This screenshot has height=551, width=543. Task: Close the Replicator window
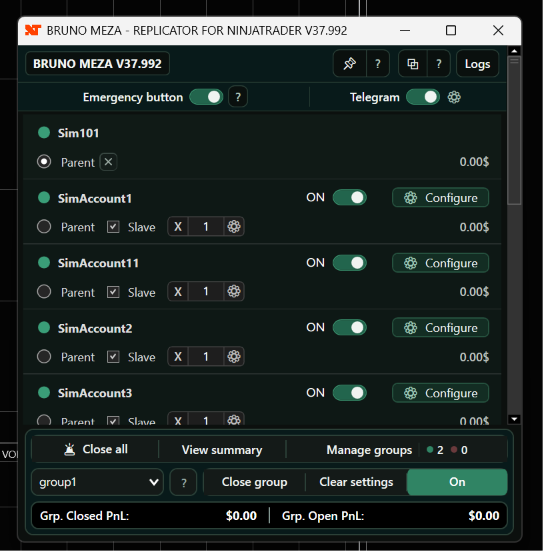pos(498,31)
